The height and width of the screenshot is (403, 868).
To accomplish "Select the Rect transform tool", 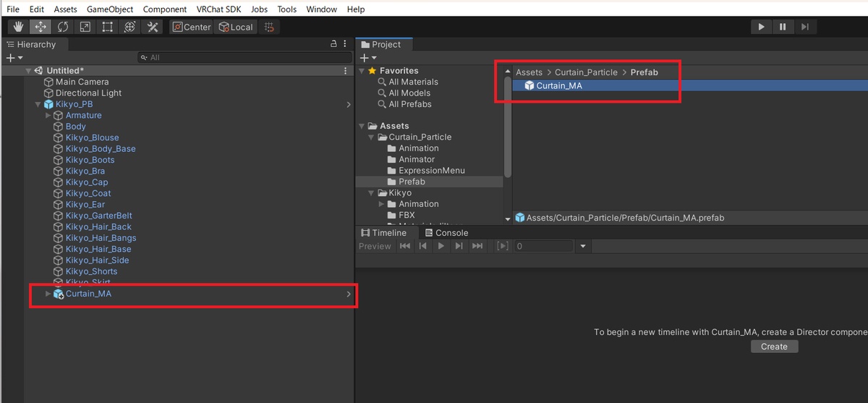I will [x=108, y=27].
